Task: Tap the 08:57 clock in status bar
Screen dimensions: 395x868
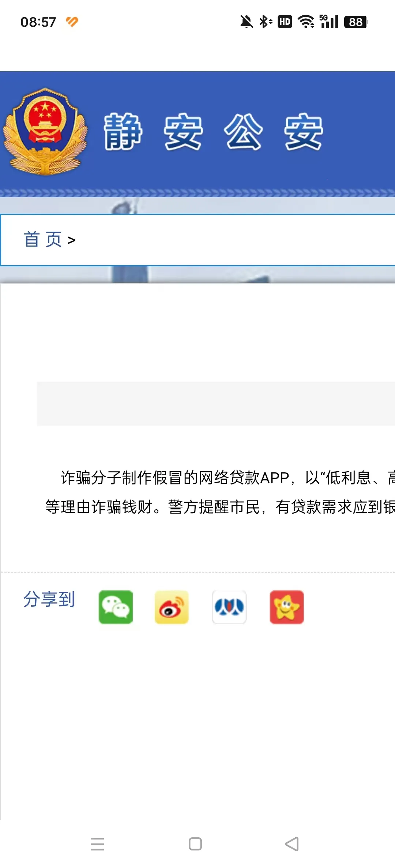Action: [38, 22]
